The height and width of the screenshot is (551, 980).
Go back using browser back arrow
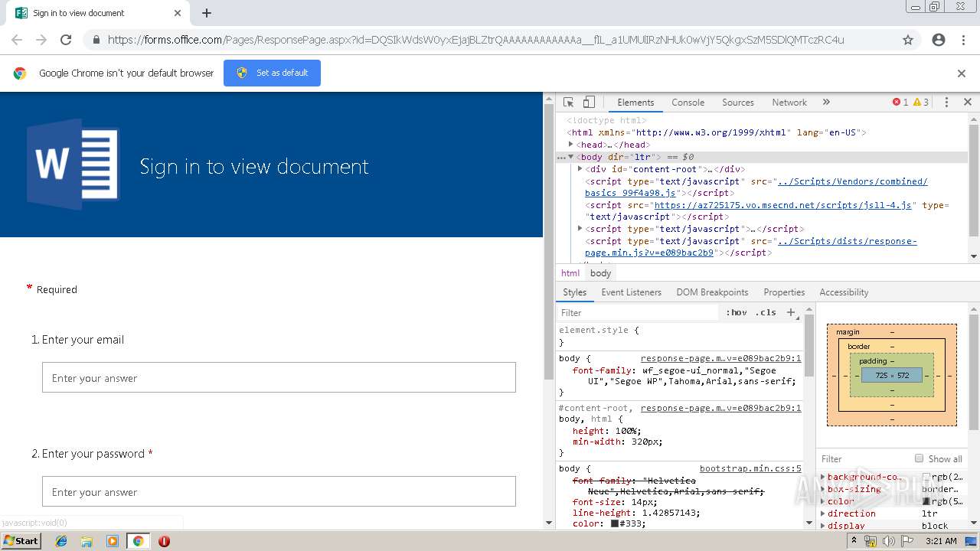17,40
